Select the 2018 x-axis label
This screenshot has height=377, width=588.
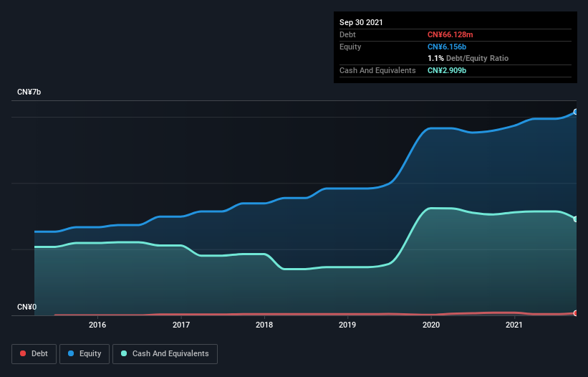[264, 325]
